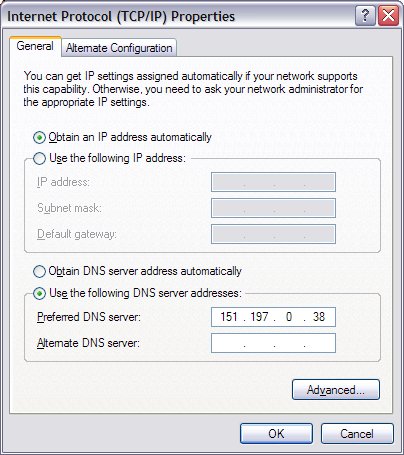Switch to the General tab
The height and width of the screenshot is (455, 404).
click(35, 46)
